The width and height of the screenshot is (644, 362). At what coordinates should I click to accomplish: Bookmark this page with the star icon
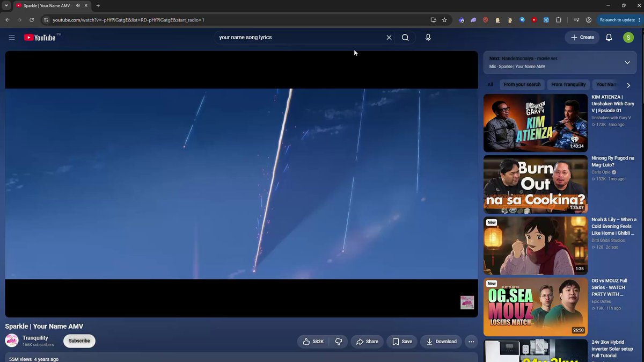click(444, 20)
